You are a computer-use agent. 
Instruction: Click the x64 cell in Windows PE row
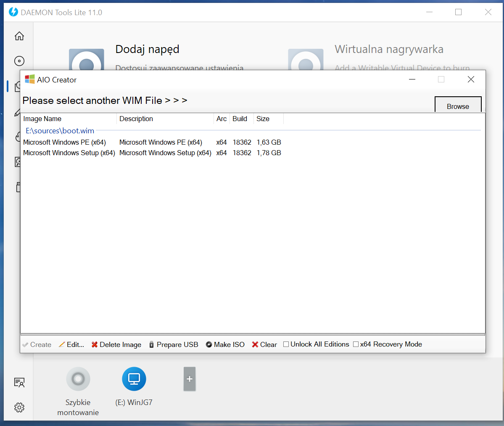(x=222, y=142)
